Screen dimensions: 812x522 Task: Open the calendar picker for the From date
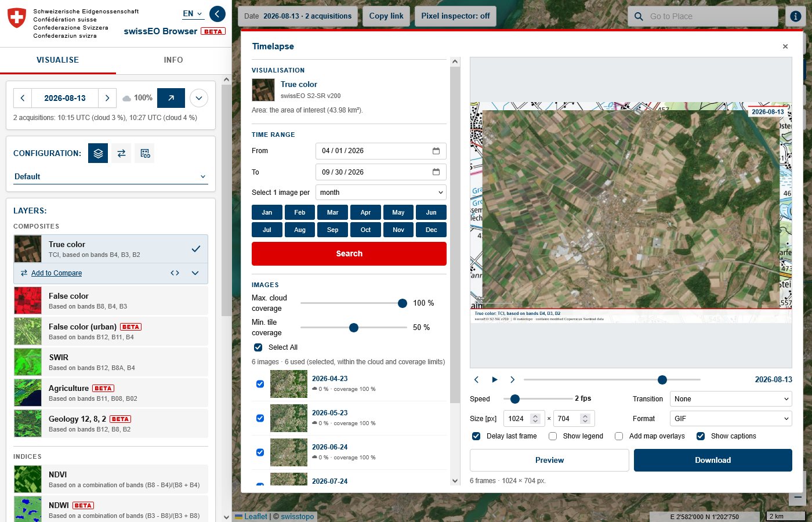coord(436,151)
